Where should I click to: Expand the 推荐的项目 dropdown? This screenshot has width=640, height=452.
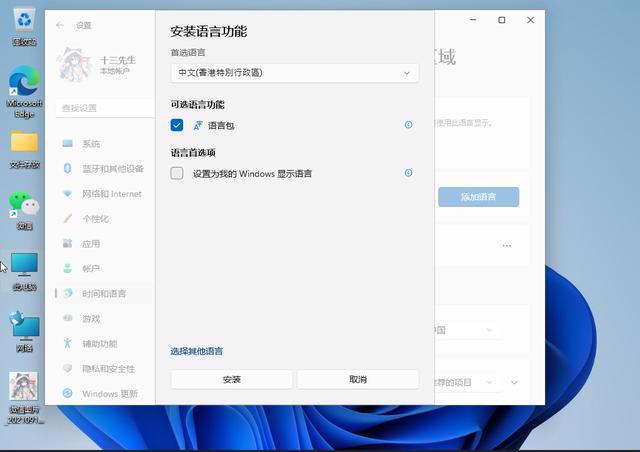tap(467, 383)
